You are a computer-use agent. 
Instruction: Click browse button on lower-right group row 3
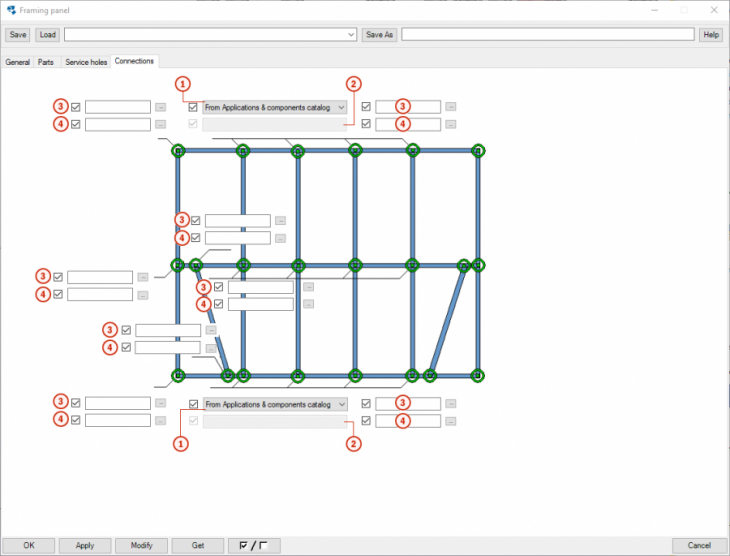coord(450,404)
